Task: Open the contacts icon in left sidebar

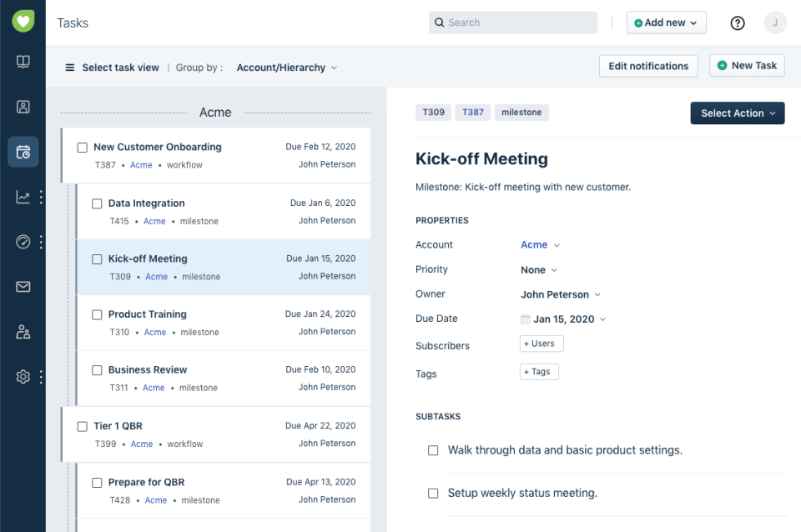Action: coord(23,106)
